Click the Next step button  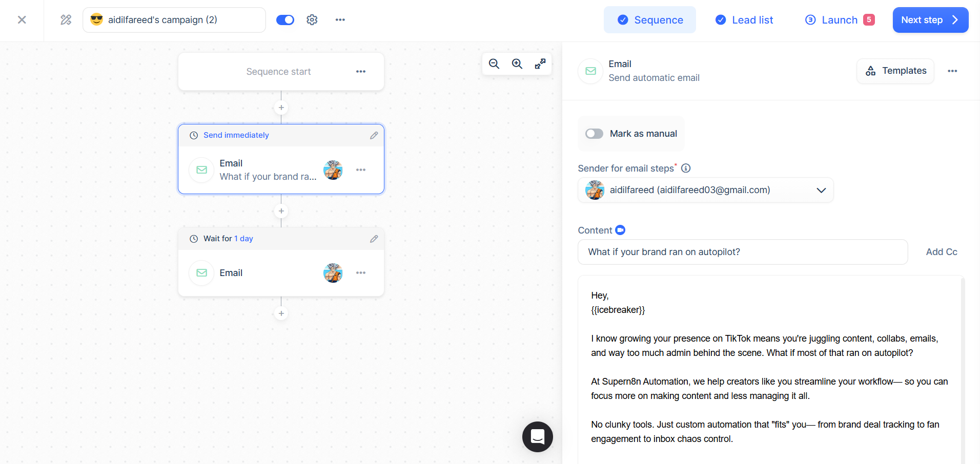pos(930,19)
